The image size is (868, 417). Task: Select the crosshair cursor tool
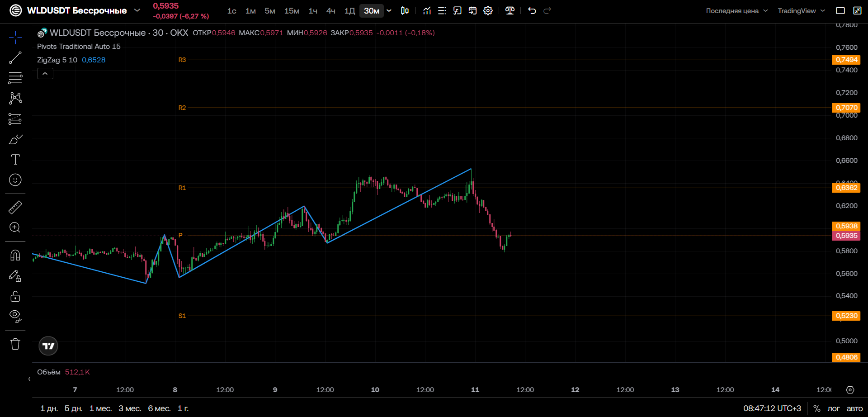pos(15,38)
